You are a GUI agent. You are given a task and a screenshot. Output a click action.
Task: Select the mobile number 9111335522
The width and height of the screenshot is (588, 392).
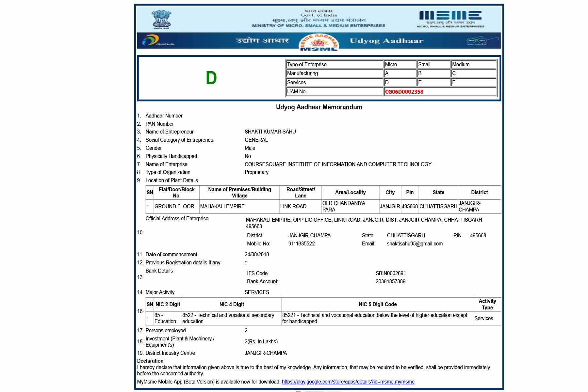[x=302, y=243]
